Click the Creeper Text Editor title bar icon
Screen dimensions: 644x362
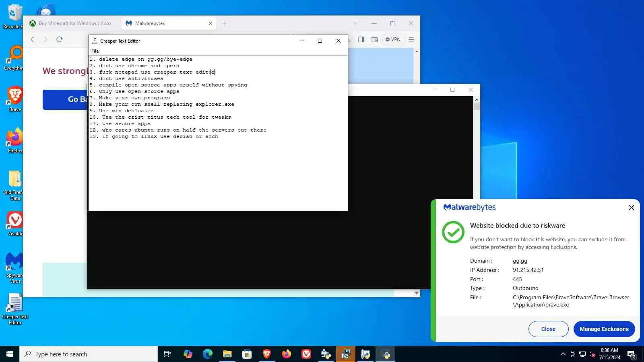click(x=95, y=41)
